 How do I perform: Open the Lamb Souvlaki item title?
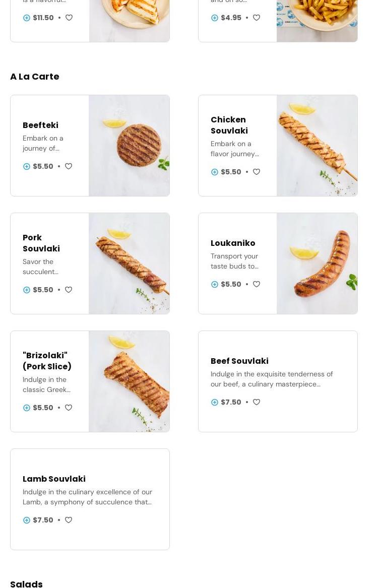click(x=54, y=479)
